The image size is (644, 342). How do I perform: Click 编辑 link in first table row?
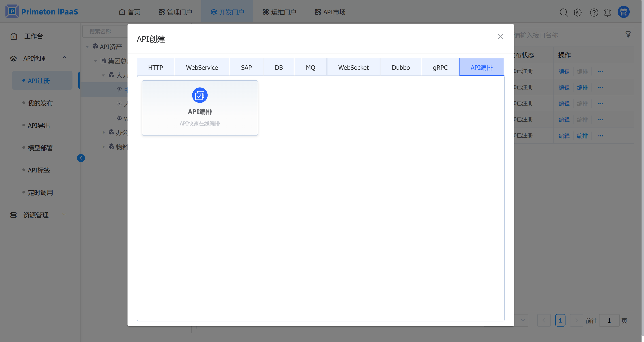point(564,71)
